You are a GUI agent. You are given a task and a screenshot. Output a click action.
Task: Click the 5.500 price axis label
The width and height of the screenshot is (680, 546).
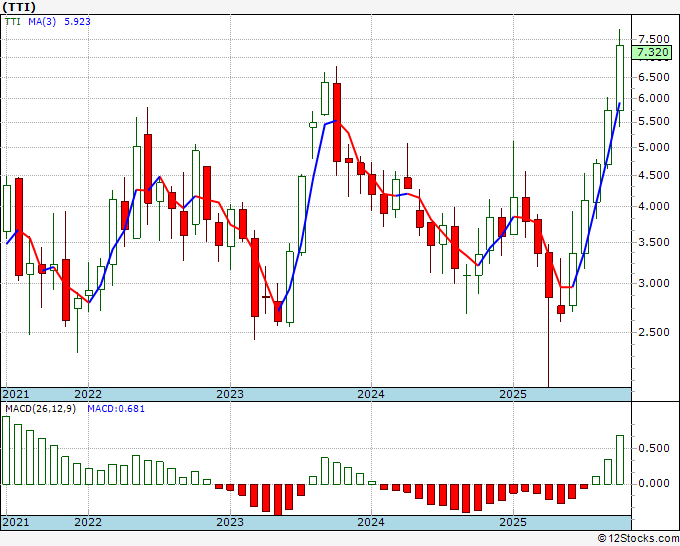pos(654,122)
